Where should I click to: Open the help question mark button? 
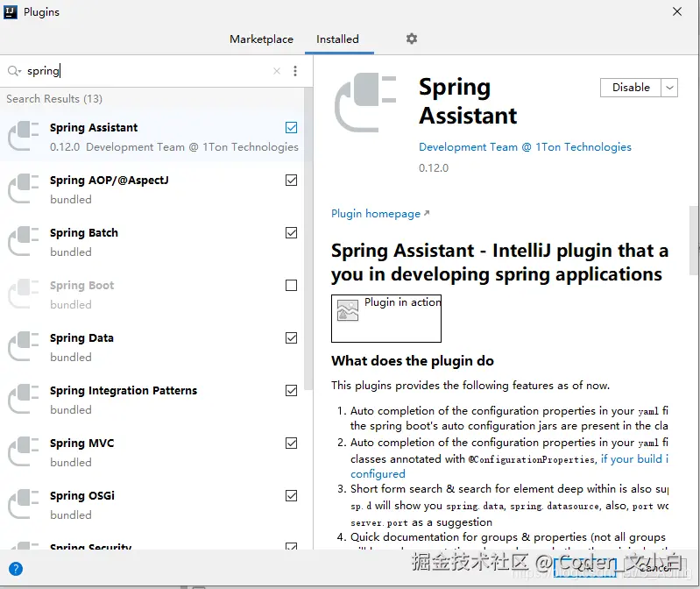tap(16, 569)
